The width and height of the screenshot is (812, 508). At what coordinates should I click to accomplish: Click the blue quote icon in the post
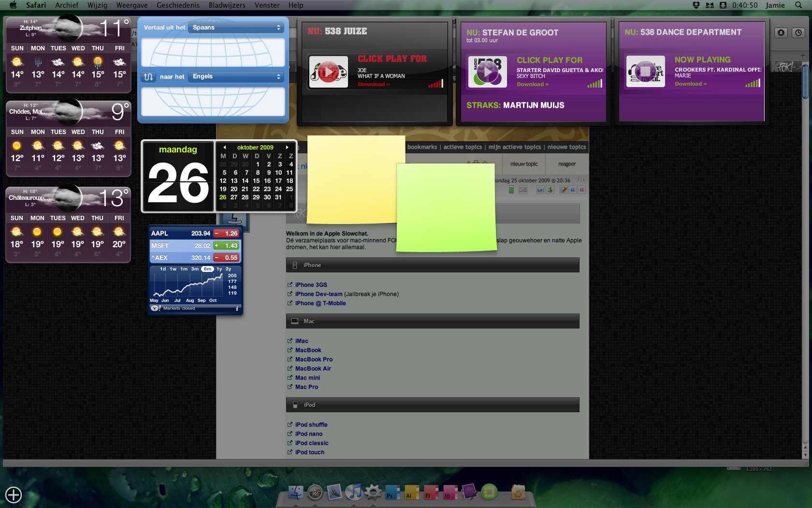(x=573, y=190)
